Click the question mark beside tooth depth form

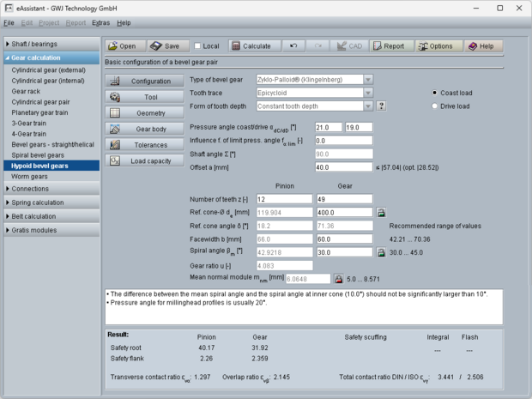coord(381,106)
